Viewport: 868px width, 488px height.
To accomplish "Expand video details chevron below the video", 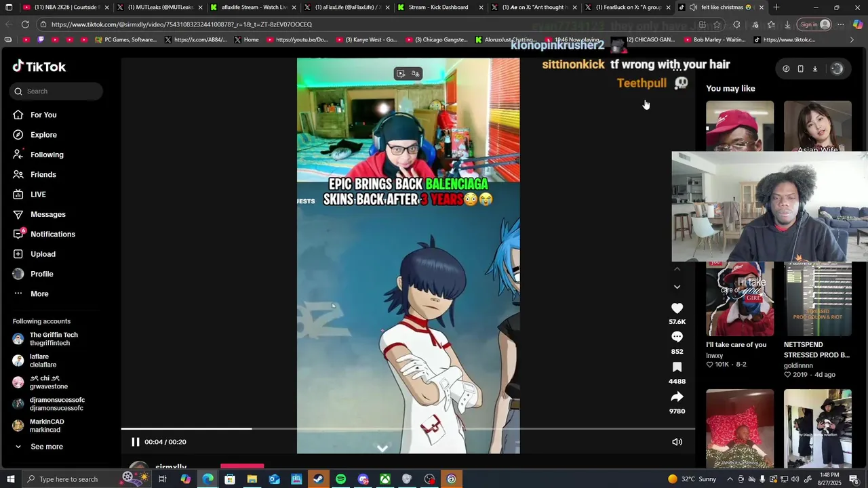I will tap(382, 448).
